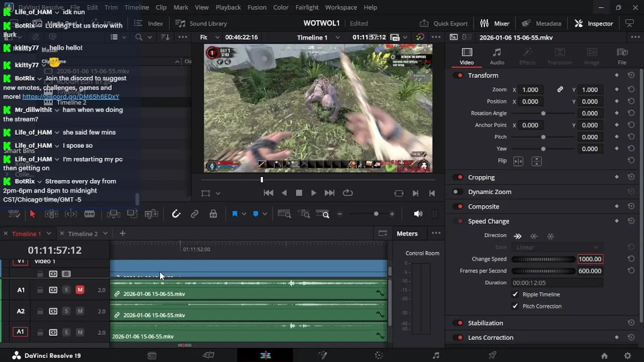Click the blue flag icon

point(234,214)
